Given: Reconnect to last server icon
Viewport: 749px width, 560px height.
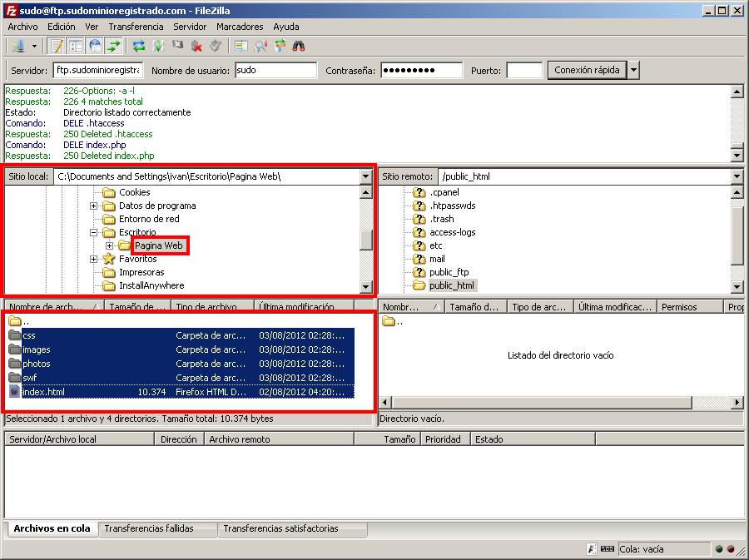Looking at the screenshot, I should coord(216,47).
